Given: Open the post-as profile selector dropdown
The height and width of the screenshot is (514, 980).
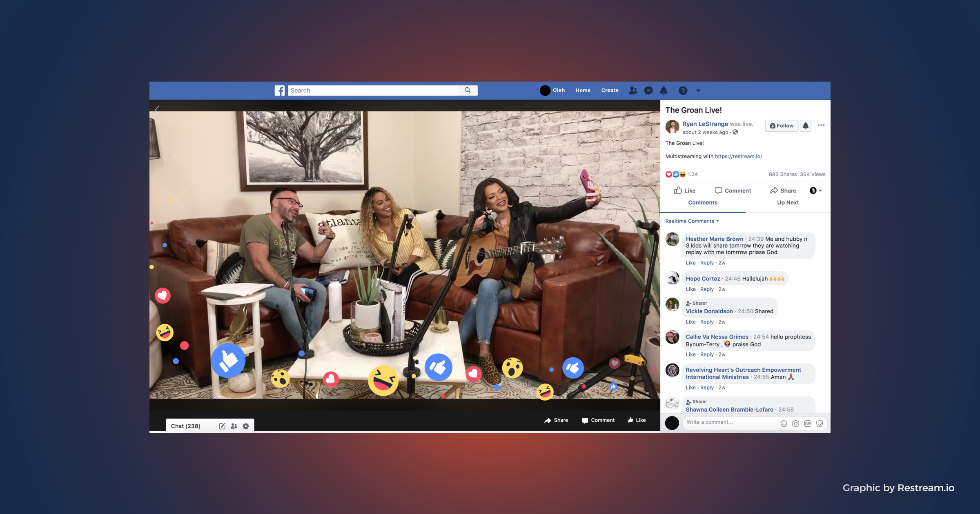Looking at the screenshot, I should (816, 191).
